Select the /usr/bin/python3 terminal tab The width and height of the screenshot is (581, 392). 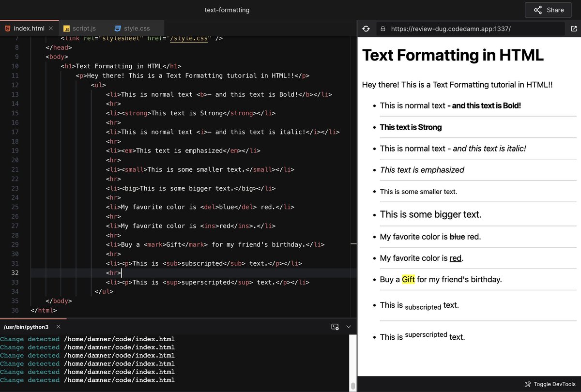point(27,327)
